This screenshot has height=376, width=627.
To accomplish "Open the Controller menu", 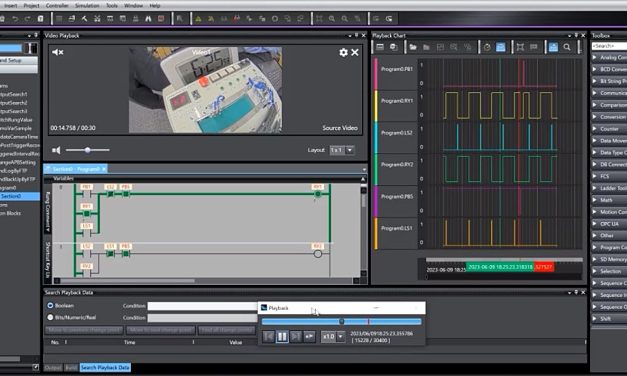I will pos(57,6).
